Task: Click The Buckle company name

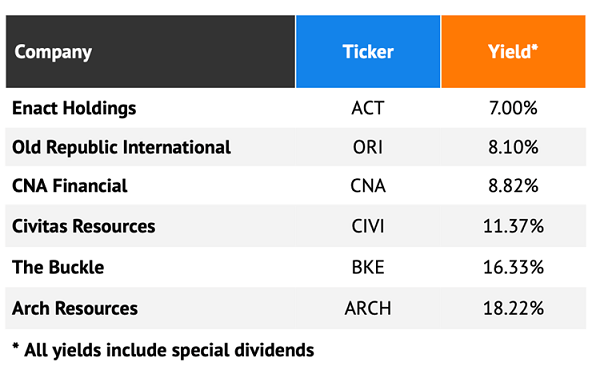Action: pyautogui.click(x=58, y=267)
